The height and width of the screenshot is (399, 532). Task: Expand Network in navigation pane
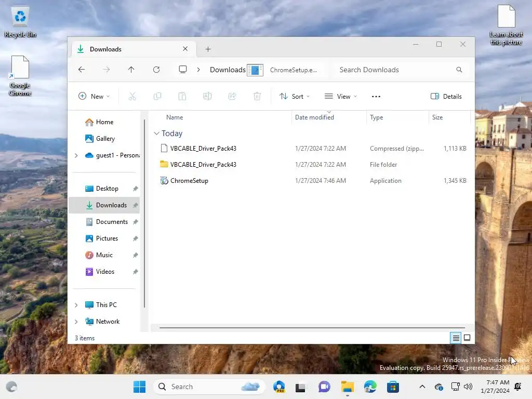pos(76,322)
